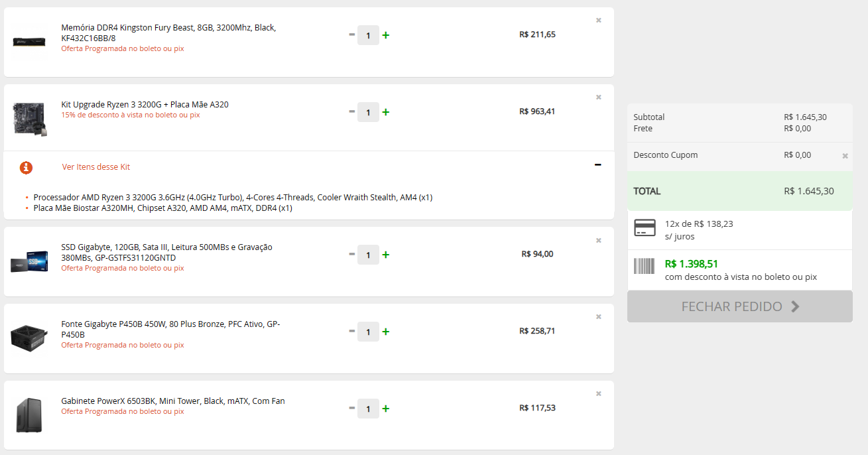Click credit card icon for 12x installments

(x=645, y=227)
